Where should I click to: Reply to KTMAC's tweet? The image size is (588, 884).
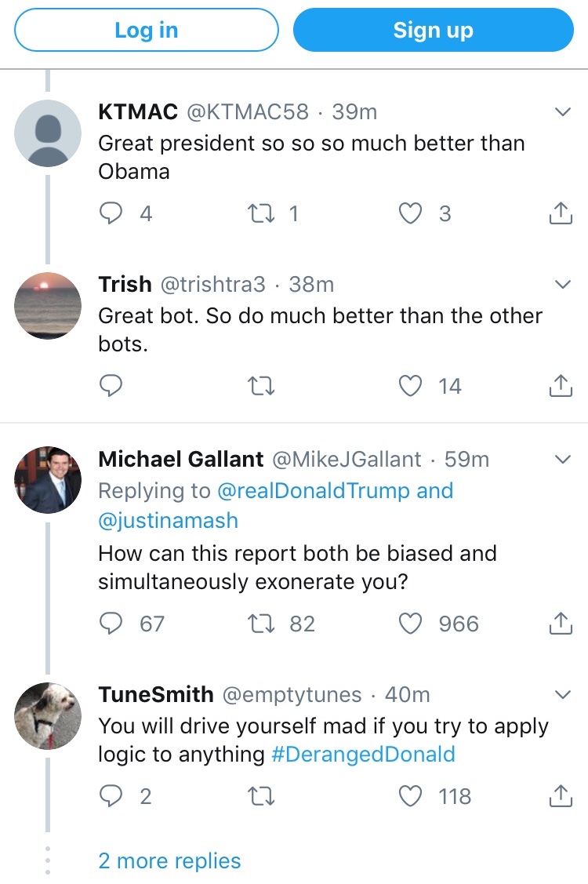pos(112,213)
